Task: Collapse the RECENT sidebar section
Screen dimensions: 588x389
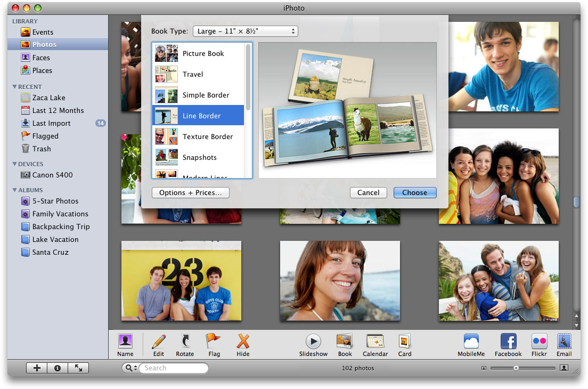Action: click(15, 87)
